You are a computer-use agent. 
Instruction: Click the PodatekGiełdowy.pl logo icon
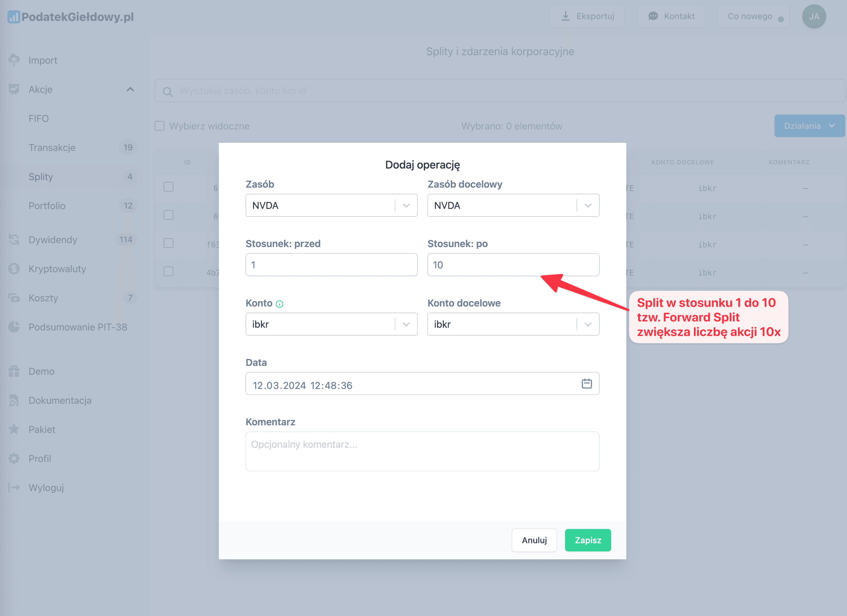click(x=13, y=17)
